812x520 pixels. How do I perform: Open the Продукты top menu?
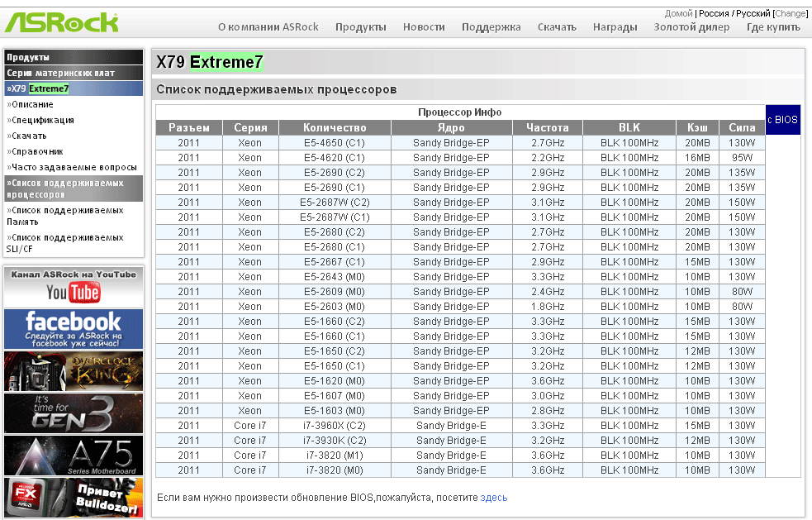[x=360, y=27]
